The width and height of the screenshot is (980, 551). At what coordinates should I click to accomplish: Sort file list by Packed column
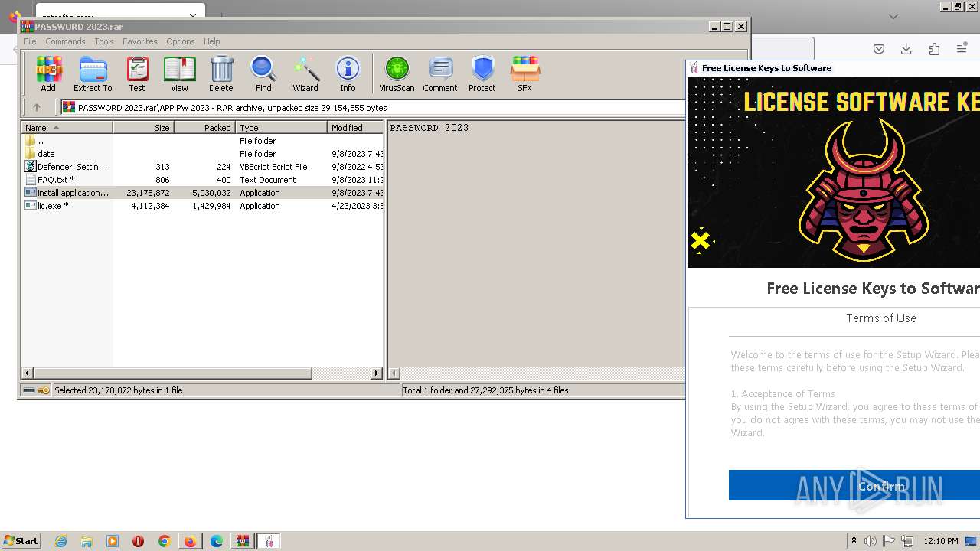[x=205, y=128]
